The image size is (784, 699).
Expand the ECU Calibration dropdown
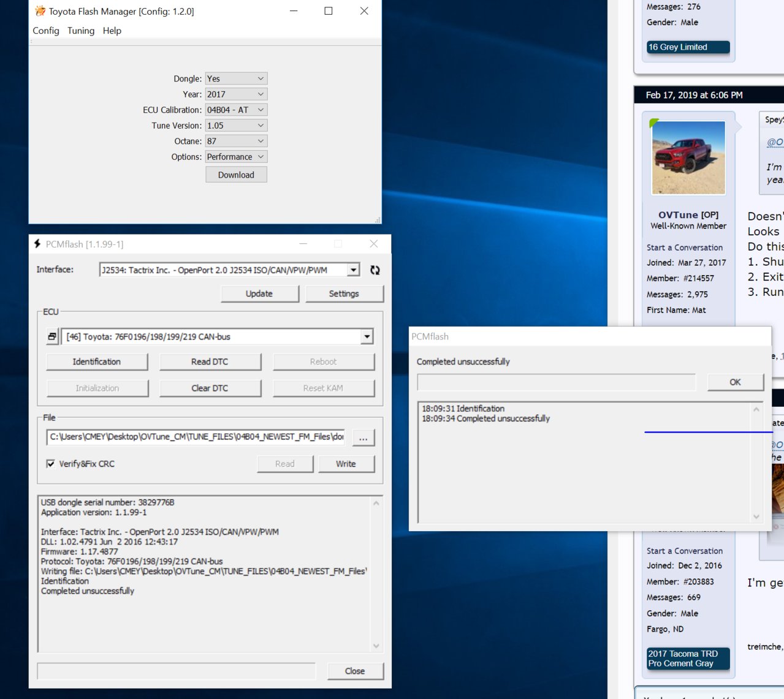(236, 110)
